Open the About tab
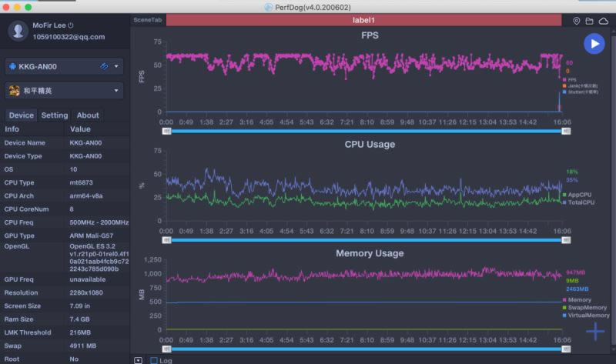Image resolution: width=616 pixels, height=364 pixels. tap(88, 115)
